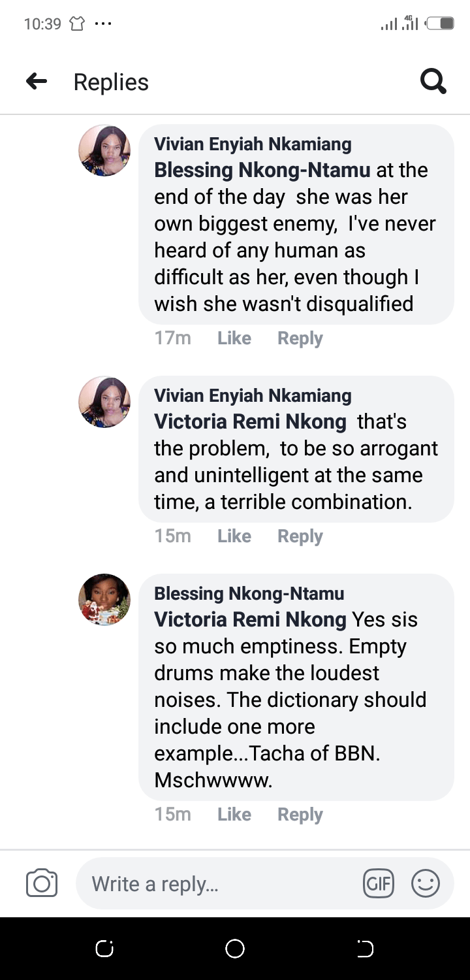
Task: Open the tagged Blessing Nkong-Ntamu mention
Action: pos(262,171)
